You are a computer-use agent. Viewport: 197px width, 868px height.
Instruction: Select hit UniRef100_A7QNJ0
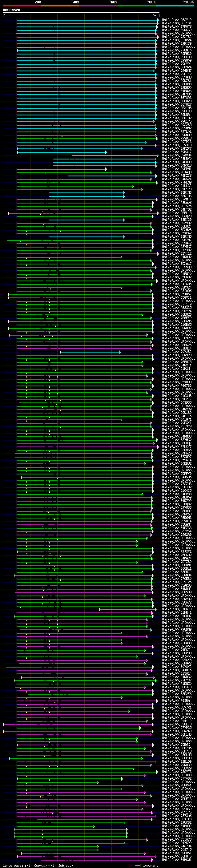(177, 50)
